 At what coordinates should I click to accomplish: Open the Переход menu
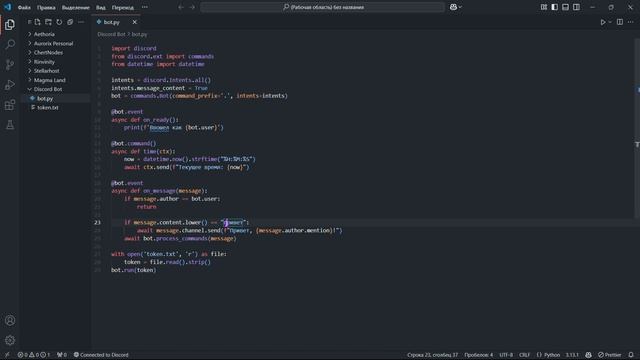click(122, 7)
